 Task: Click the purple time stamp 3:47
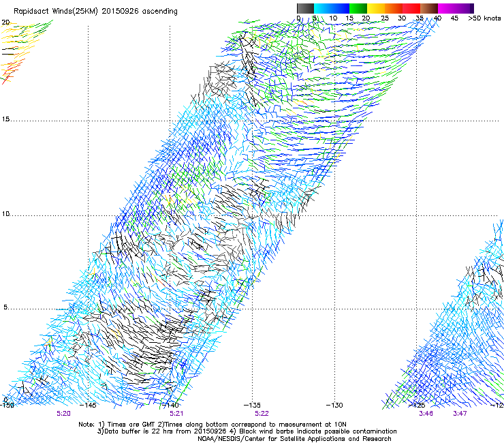[x=460, y=414]
